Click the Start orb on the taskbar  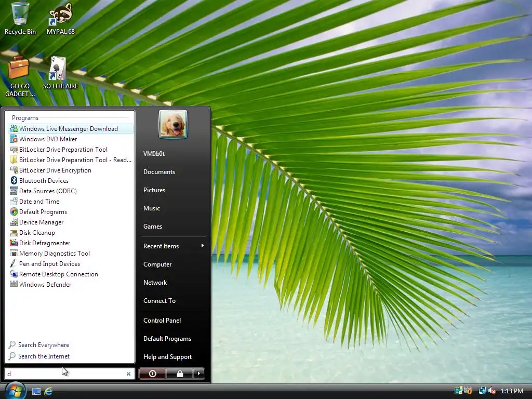15,391
